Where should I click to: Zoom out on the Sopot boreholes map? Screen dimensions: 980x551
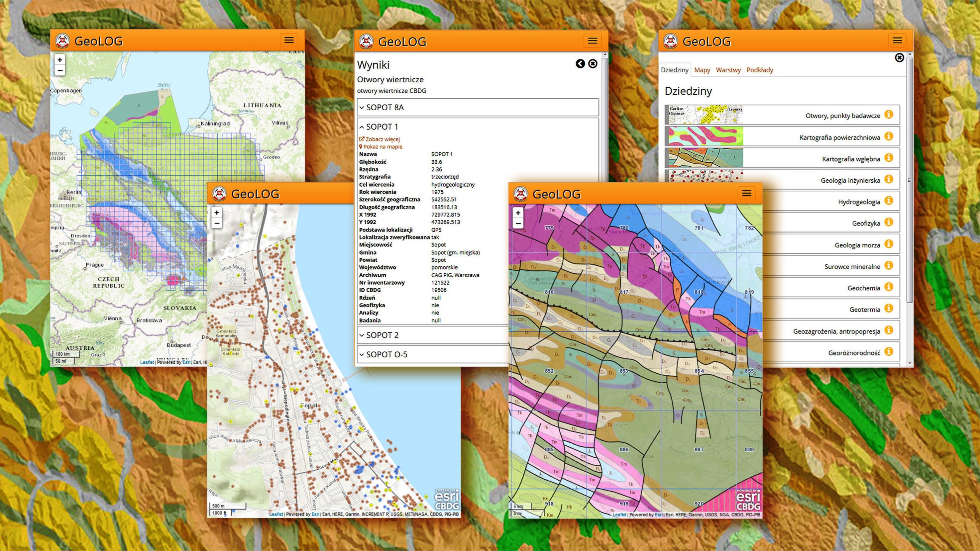click(216, 223)
